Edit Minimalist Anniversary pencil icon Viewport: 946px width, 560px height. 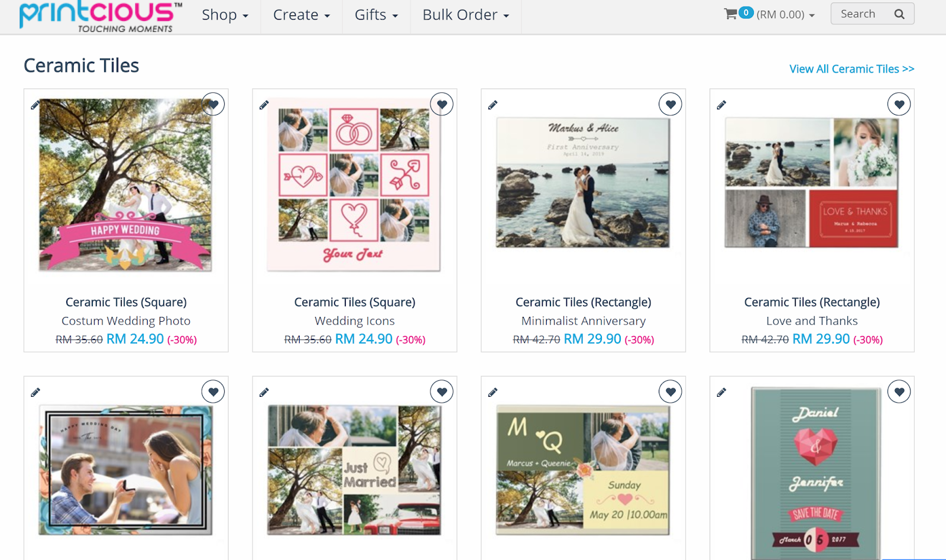click(493, 105)
